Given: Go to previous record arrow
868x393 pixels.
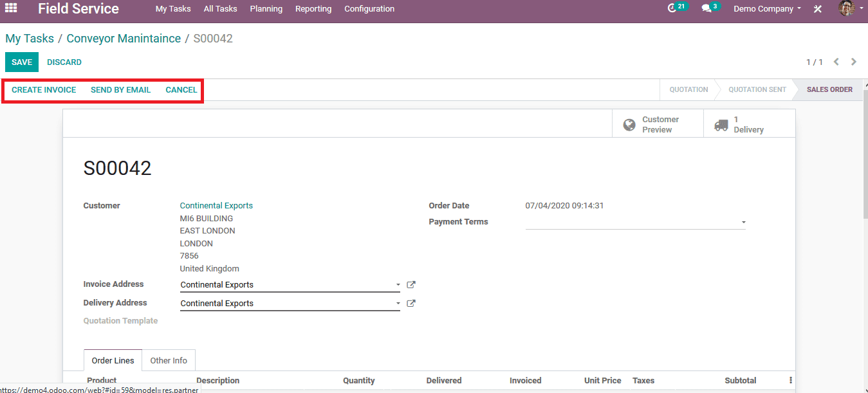Looking at the screenshot, I should [836, 62].
